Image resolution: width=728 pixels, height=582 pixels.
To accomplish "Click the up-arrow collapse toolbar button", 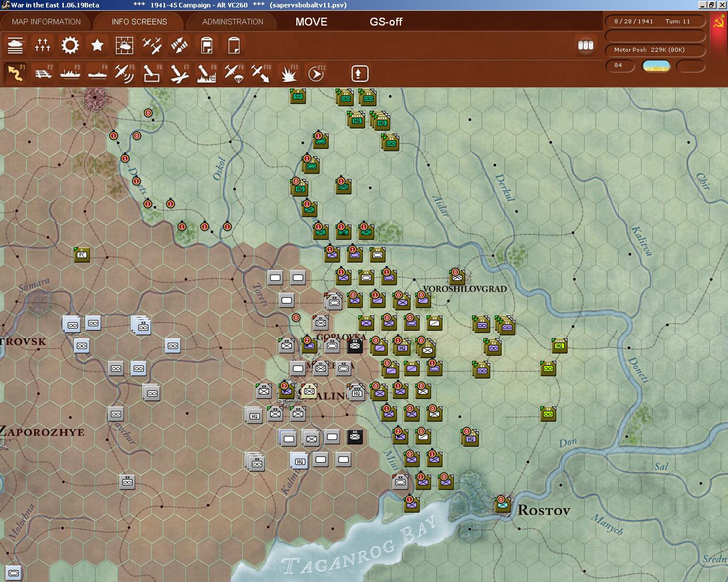I will (359, 73).
